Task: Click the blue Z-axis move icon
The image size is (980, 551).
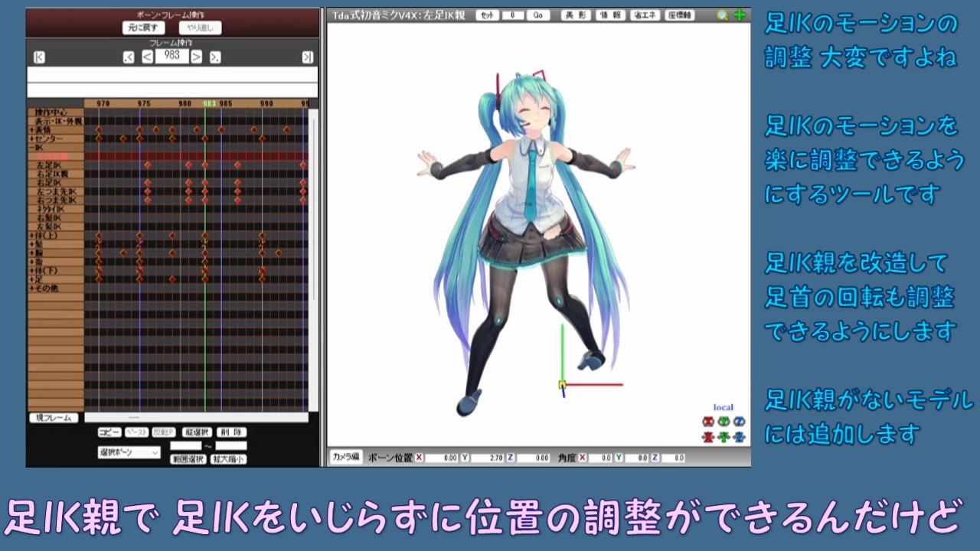Action: point(739,438)
